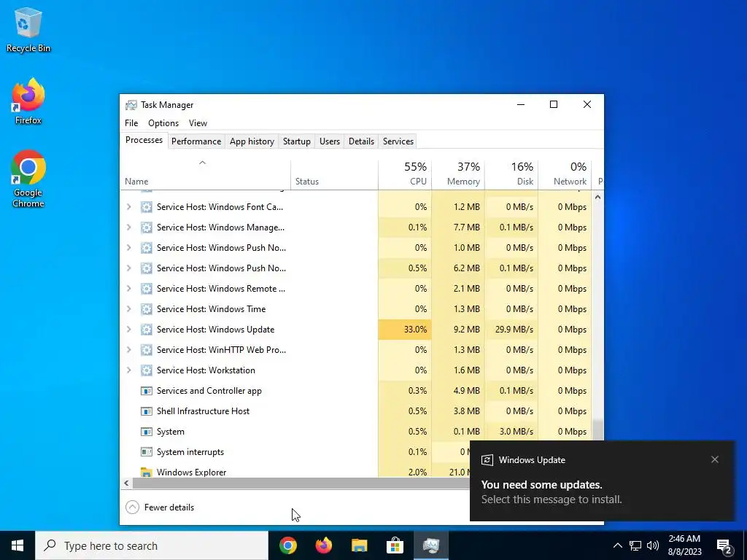Click the gear icon for WinHTTP Web Proxy service
This screenshot has height=560, width=747.
[x=146, y=350]
